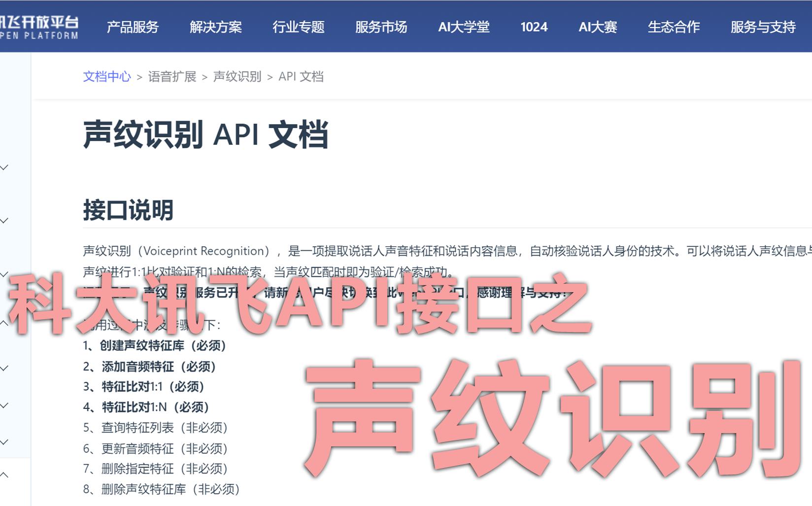Open AI大学堂 in the navigation bar
The height and width of the screenshot is (506, 812).
click(x=464, y=27)
